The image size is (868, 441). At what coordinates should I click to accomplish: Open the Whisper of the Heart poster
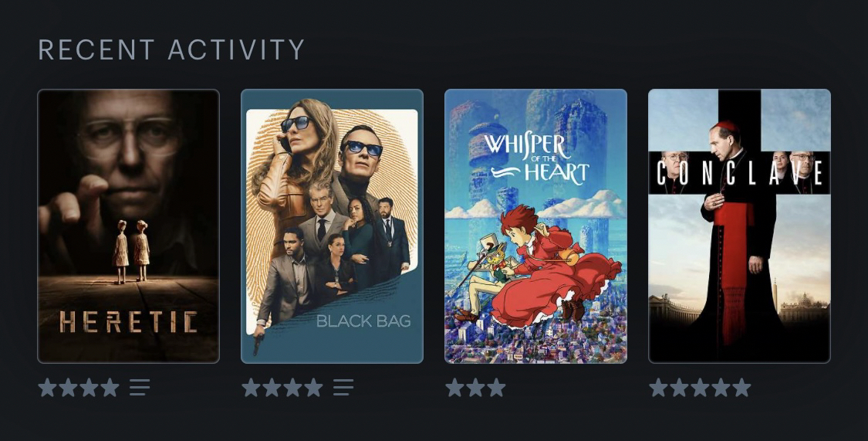(x=536, y=226)
